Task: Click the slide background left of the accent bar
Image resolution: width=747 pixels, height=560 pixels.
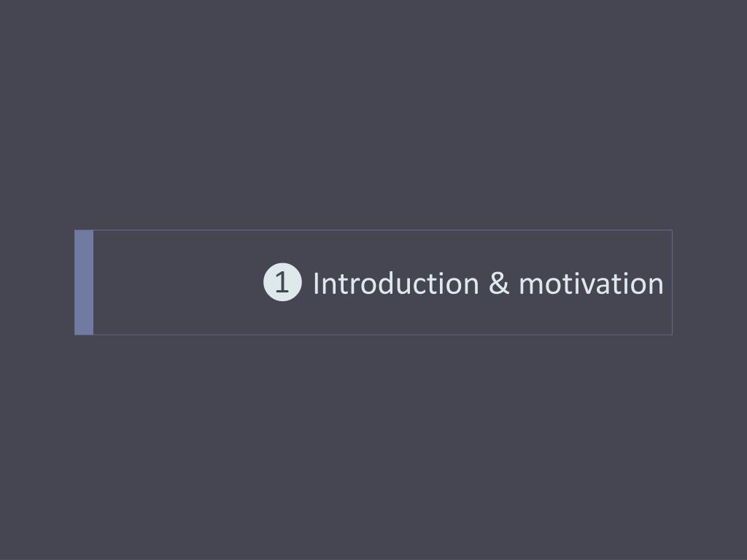Action: (x=37, y=282)
